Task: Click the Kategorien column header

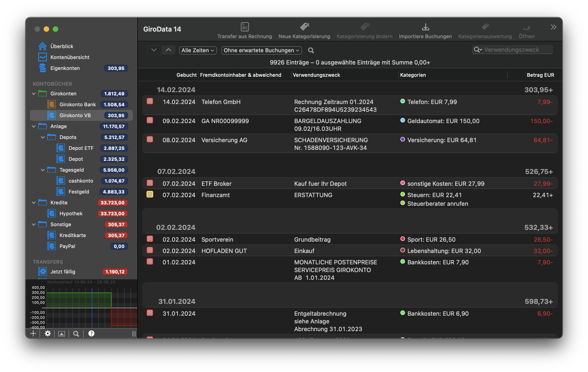Action: pyautogui.click(x=413, y=75)
